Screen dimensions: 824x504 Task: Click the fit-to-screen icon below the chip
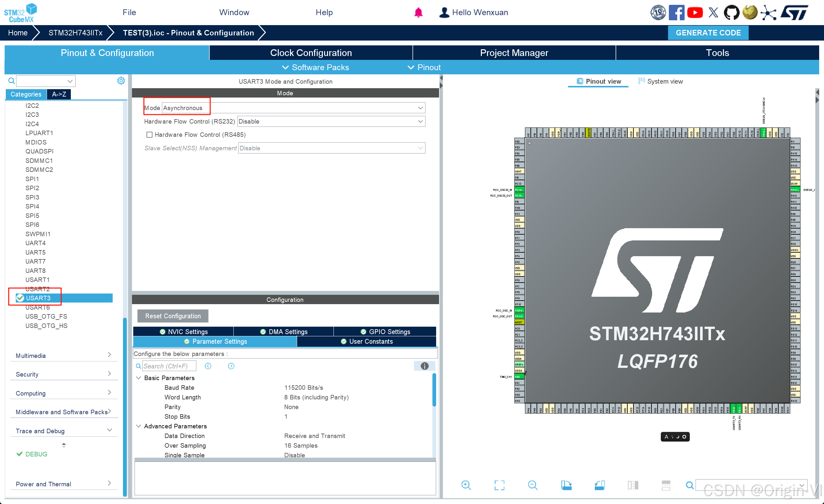pyautogui.click(x=499, y=485)
